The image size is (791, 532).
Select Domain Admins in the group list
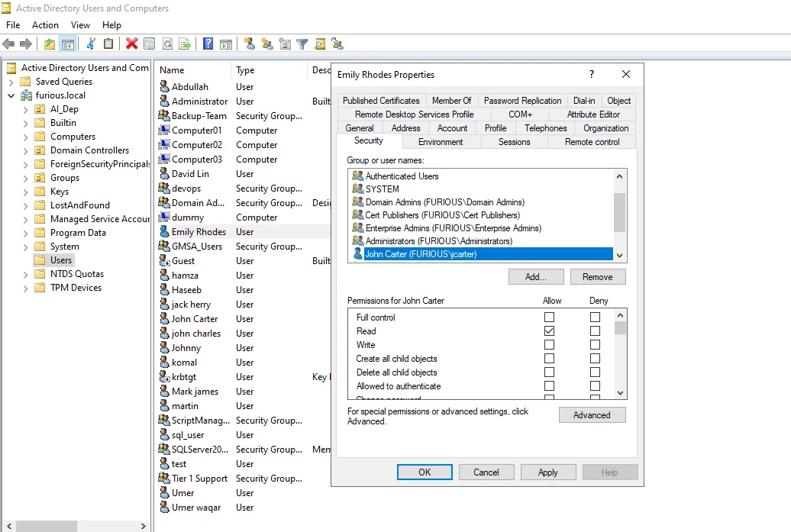[x=444, y=202]
